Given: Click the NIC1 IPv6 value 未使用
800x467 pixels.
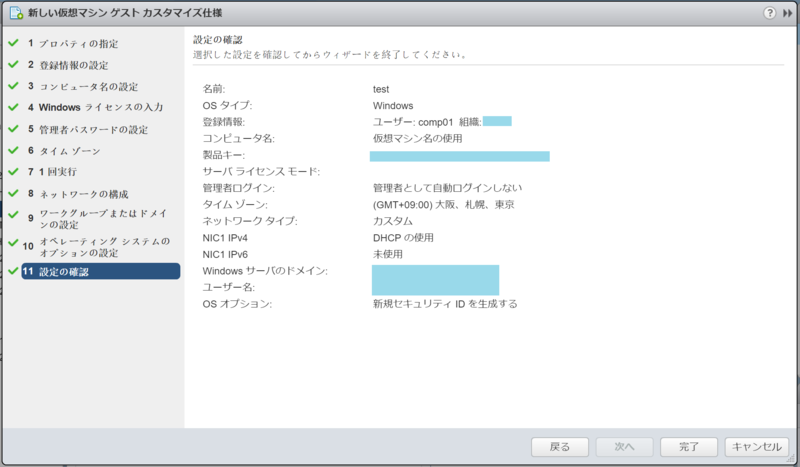Looking at the screenshot, I should point(388,254).
